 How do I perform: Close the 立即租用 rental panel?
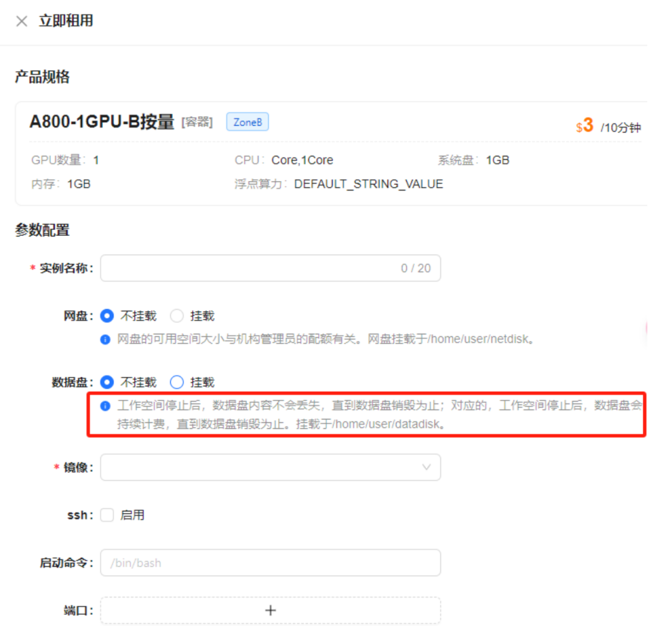tap(22, 21)
